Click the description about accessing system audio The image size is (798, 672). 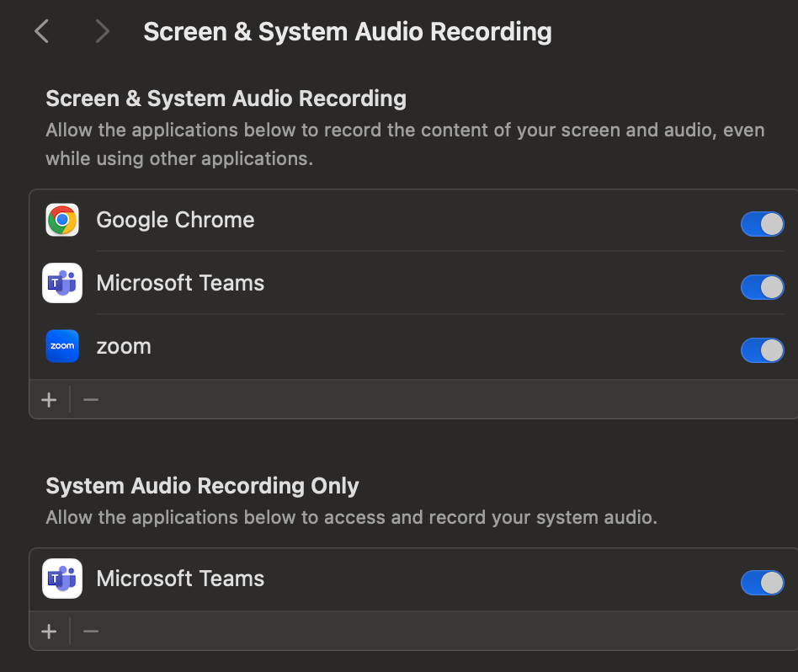click(352, 518)
